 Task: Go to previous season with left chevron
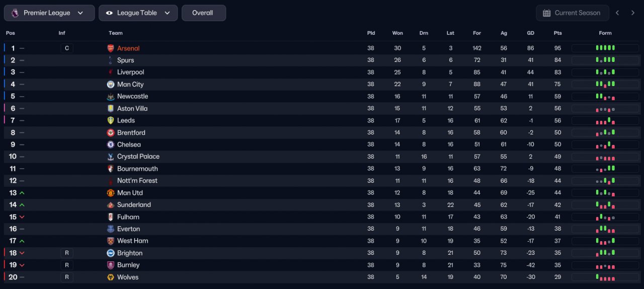pos(617,13)
